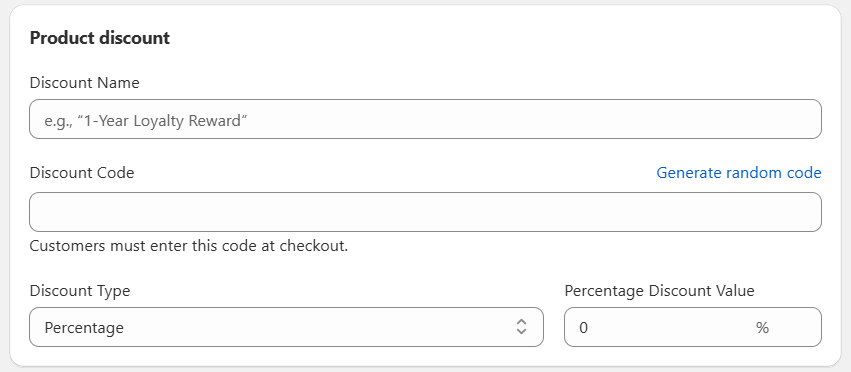Click the Percentage Discount Value label

(659, 291)
